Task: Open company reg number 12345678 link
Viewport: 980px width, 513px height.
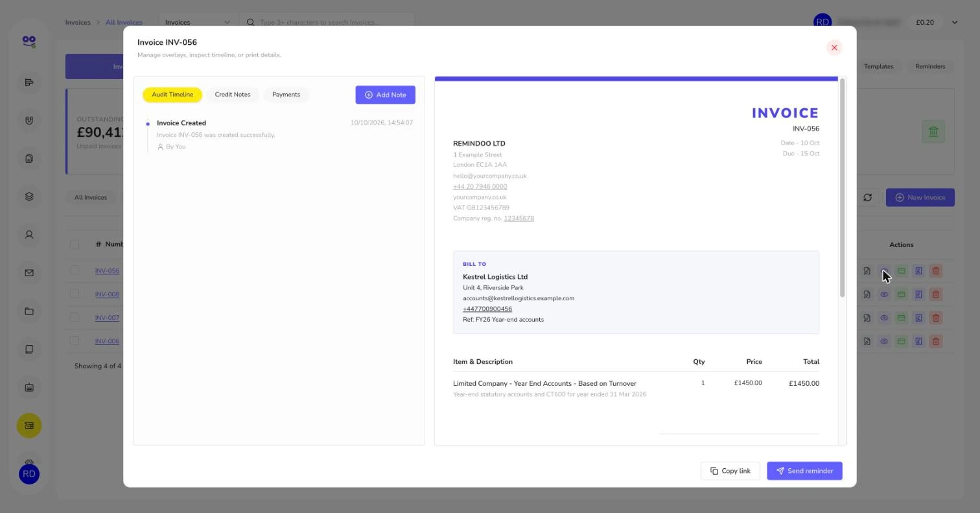Action: click(x=519, y=219)
